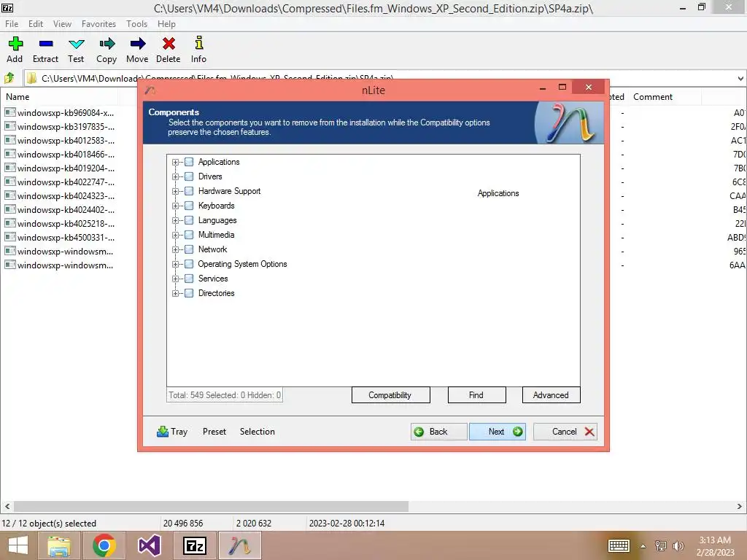Open the Selection menu

(x=258, y=432)
